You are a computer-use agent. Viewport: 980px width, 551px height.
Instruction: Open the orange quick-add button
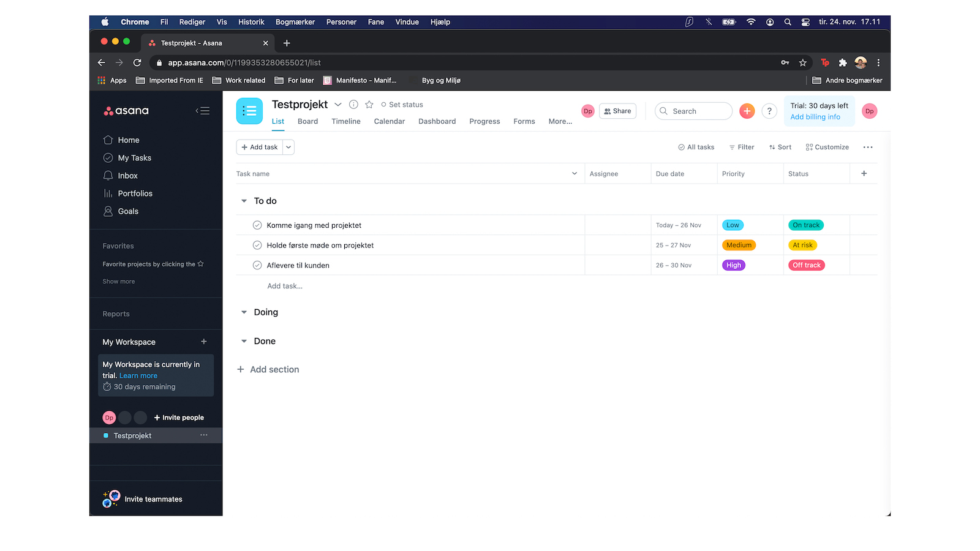747,111
